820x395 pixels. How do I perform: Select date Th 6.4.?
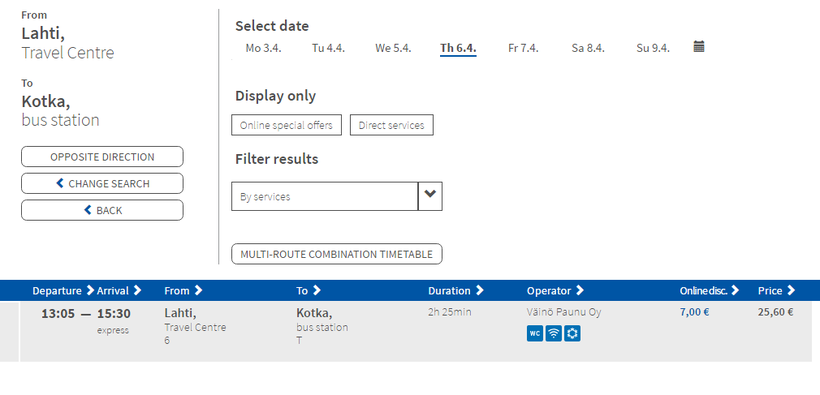click(458, 48)
